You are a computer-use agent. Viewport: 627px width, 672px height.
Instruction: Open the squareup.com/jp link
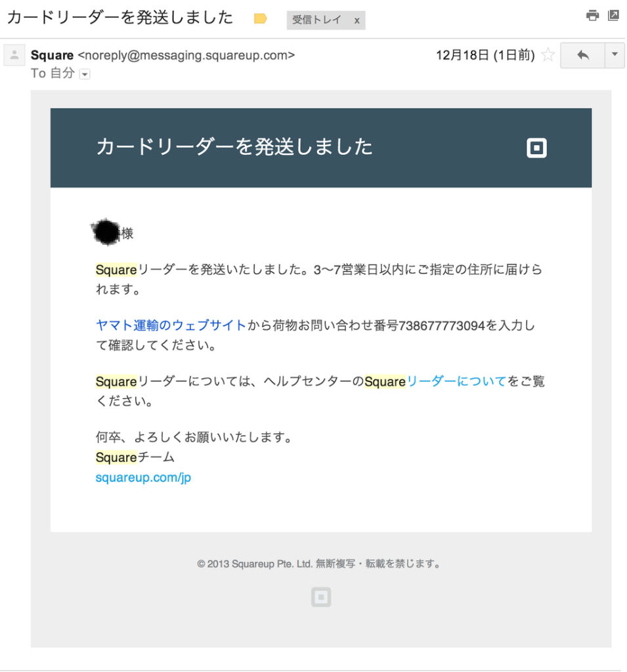[143, 477]
